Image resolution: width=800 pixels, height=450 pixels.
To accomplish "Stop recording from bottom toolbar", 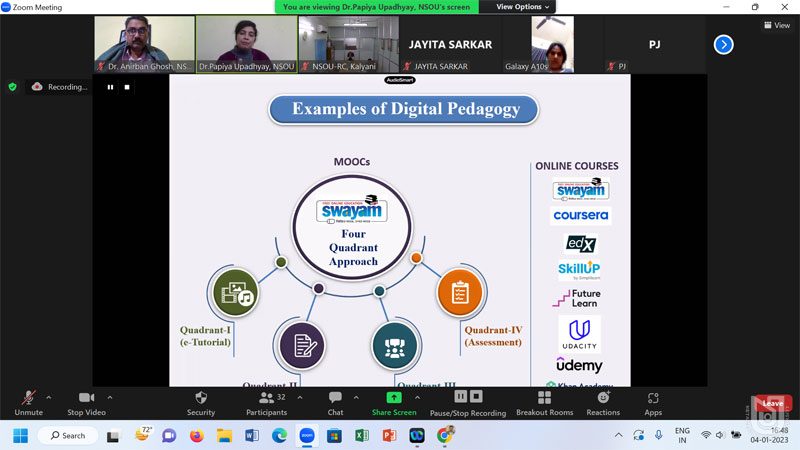I will tap(476, 396).
